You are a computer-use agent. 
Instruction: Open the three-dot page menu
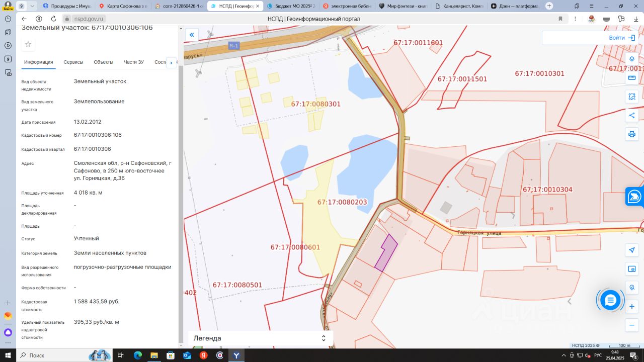[x=576, y=19]
